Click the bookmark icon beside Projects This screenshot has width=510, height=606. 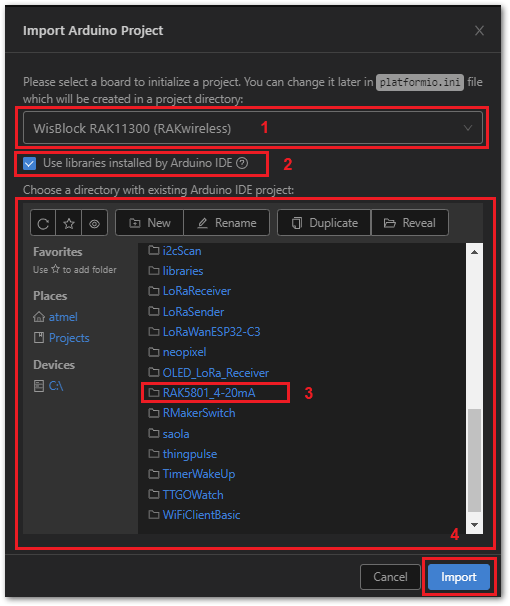39,338
